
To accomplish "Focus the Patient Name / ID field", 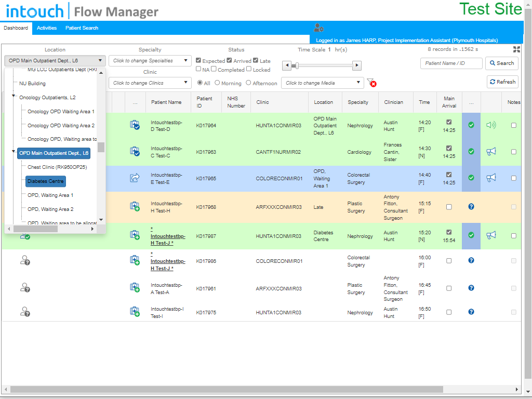I will [x=451, y=63].
